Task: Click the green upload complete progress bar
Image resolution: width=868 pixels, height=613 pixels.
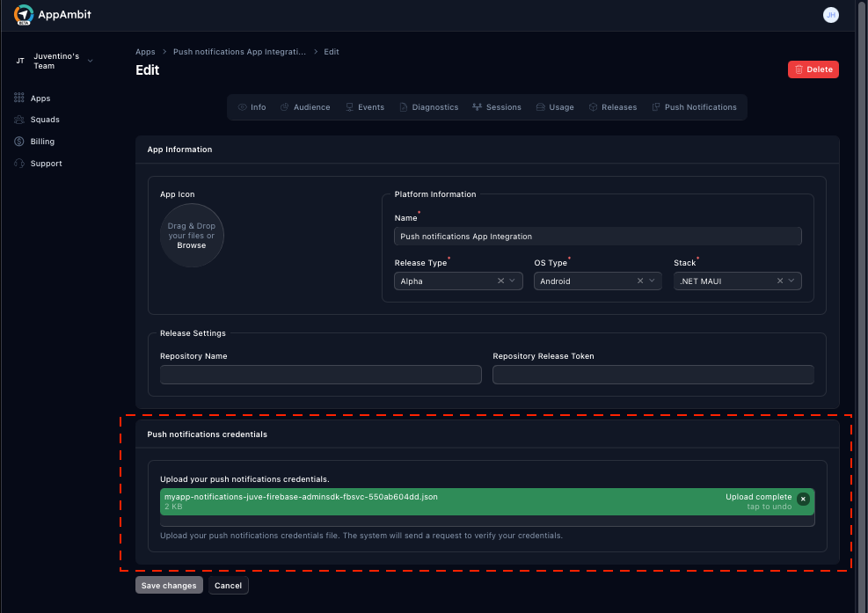Action: pyautogui.click(x=484, y=500)
